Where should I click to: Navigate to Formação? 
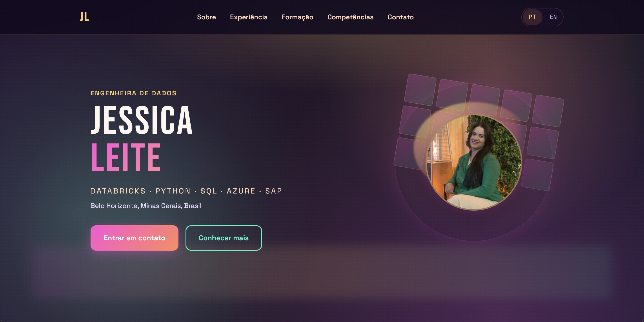[297, 17]
